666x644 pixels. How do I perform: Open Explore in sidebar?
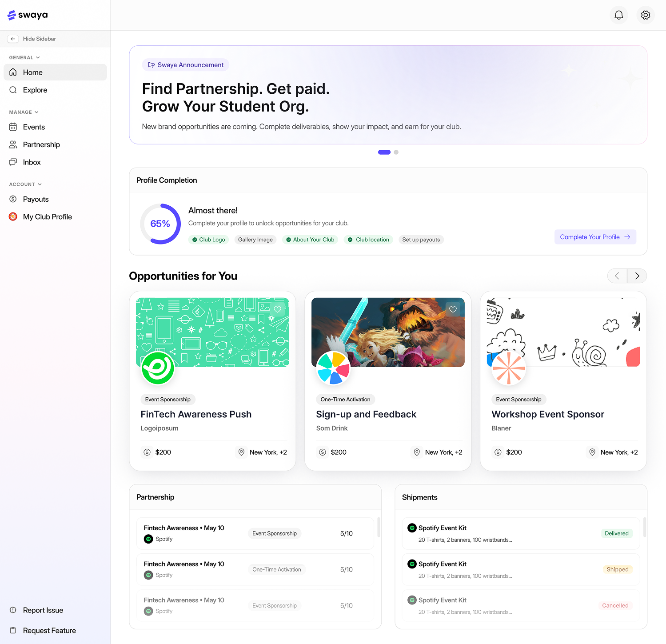55,90
